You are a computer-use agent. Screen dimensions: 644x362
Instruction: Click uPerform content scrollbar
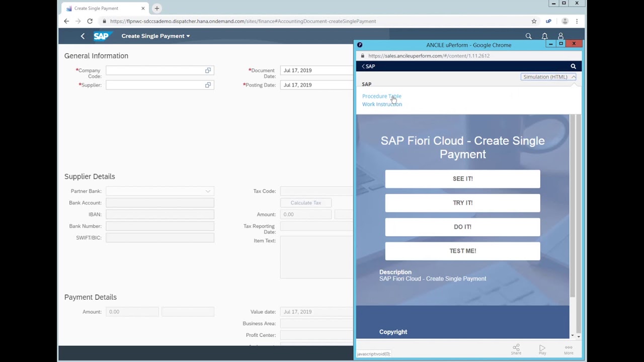tap(573, 205)
